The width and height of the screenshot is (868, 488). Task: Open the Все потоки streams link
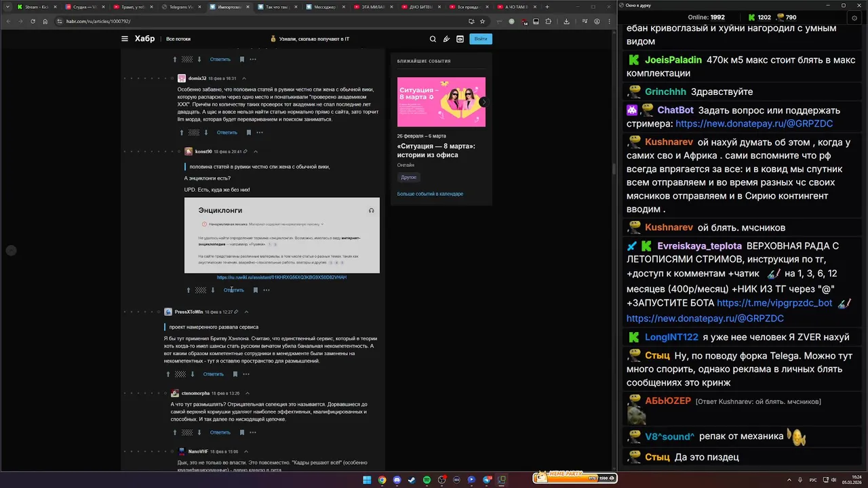pos(178,39)
